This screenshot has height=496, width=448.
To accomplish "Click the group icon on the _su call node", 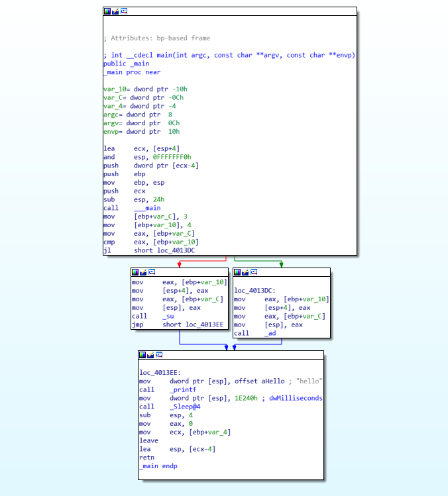I will click(x=152, y=272).
